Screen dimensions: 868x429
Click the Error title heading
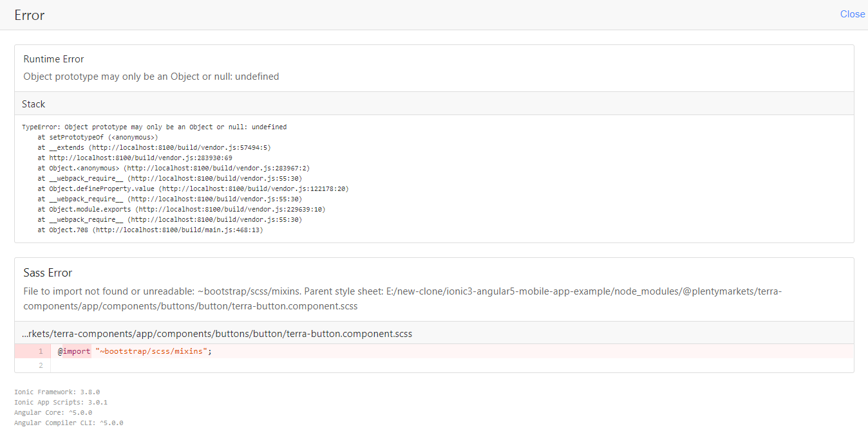30,15
